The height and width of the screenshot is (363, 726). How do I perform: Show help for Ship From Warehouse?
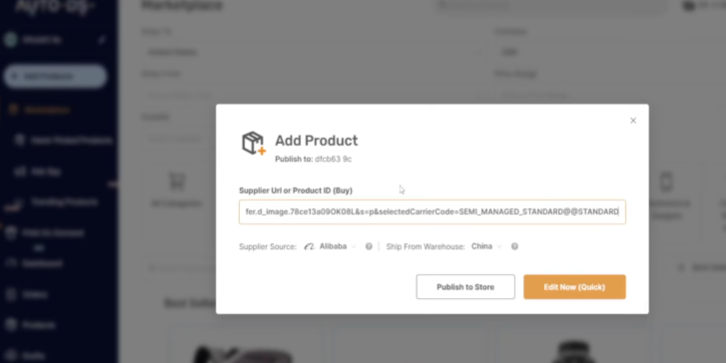click(x=514, y=247)
